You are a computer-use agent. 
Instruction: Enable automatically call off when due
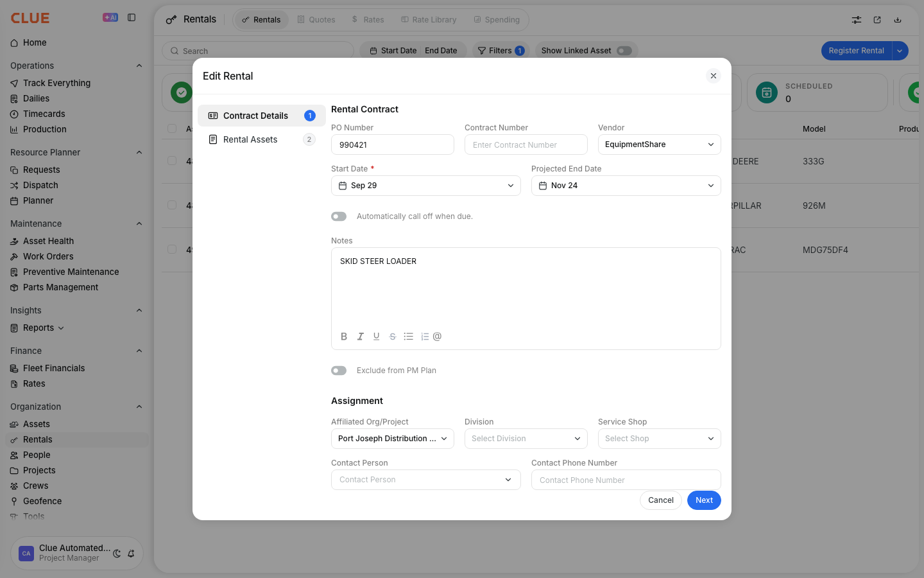[x=339, y=216]
